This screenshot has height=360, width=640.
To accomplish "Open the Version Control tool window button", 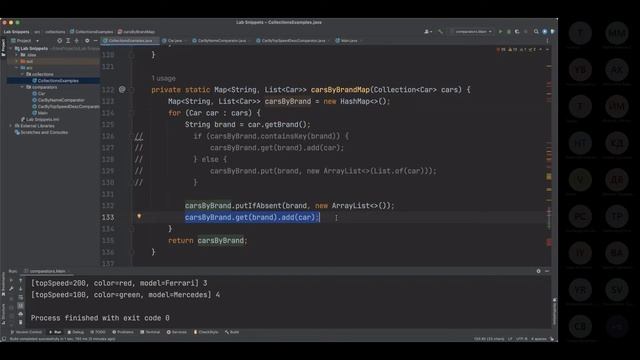I will (26, 332).
